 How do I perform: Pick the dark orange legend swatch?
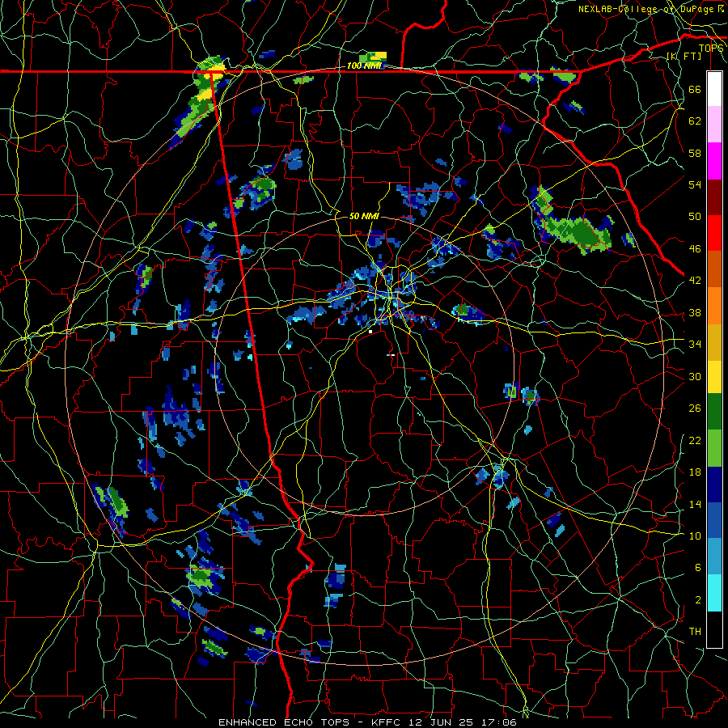(714, 269)
